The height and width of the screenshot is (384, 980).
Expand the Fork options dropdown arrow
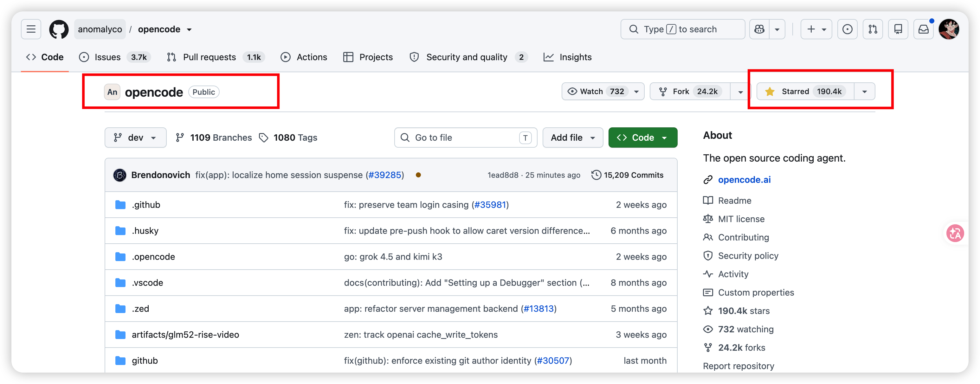(740, 92)
